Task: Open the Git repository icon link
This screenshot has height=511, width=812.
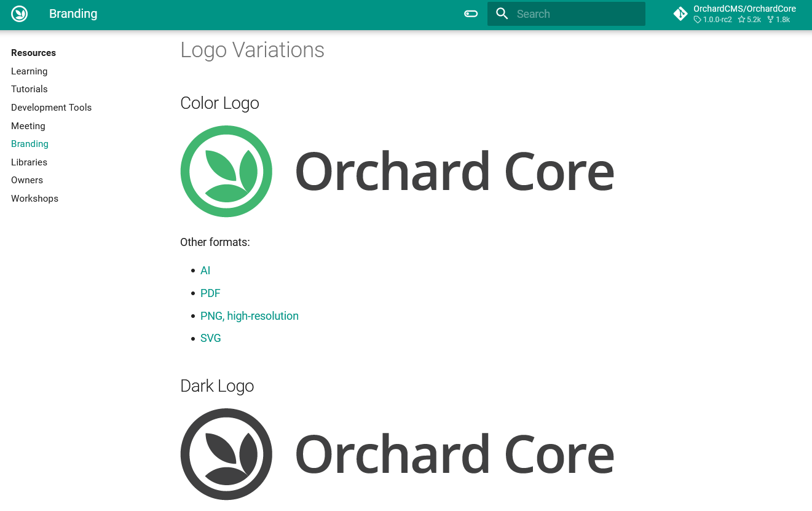Action: [680, 14]
